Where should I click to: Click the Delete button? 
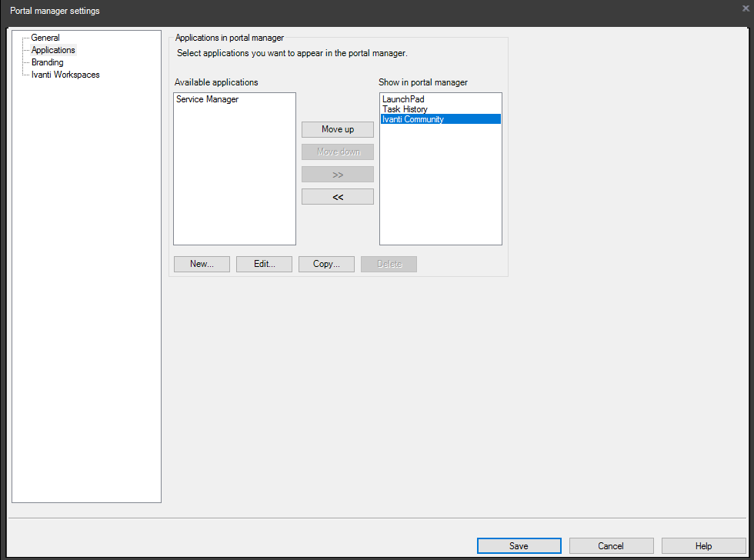[389, 264]
